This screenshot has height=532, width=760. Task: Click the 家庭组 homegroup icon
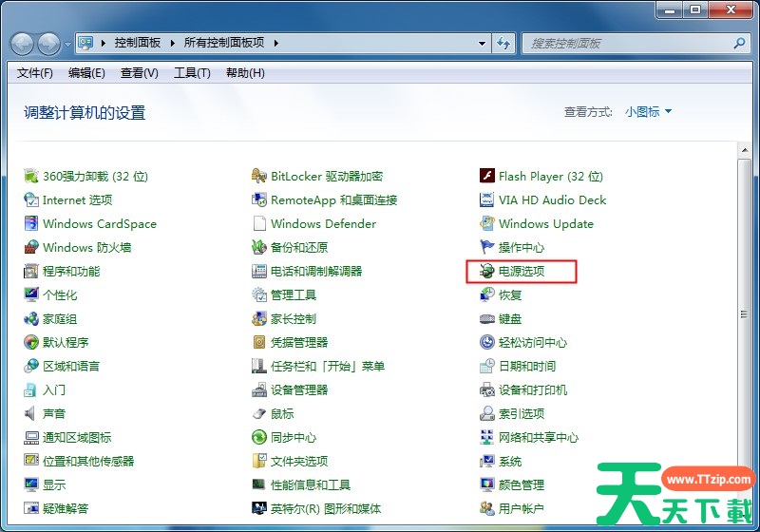[31, 318]
